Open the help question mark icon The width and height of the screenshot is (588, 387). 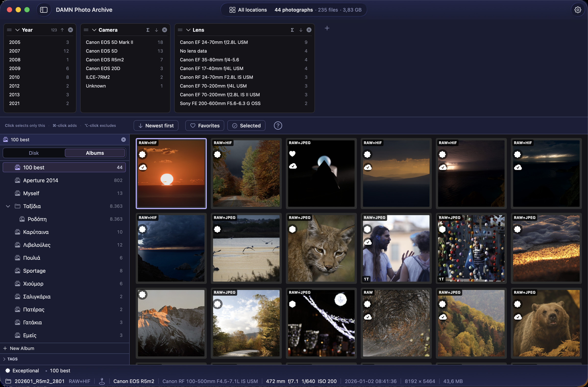(x=278, y=126)
